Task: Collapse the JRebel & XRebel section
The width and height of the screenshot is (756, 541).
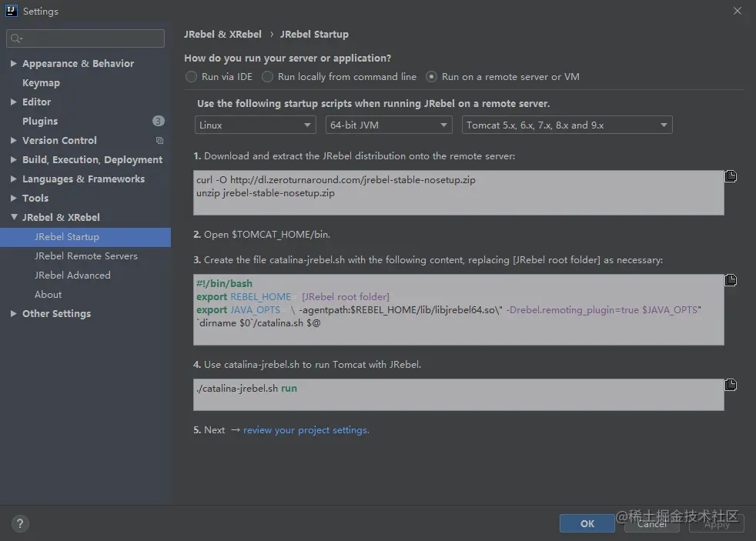Action: pos(14,217)
